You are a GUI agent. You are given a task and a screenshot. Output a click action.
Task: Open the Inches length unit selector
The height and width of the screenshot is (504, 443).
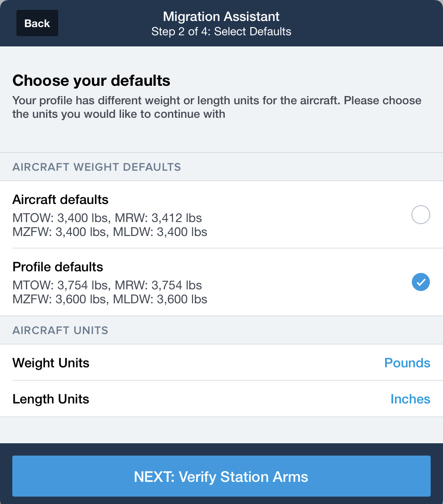click(410, 399)
